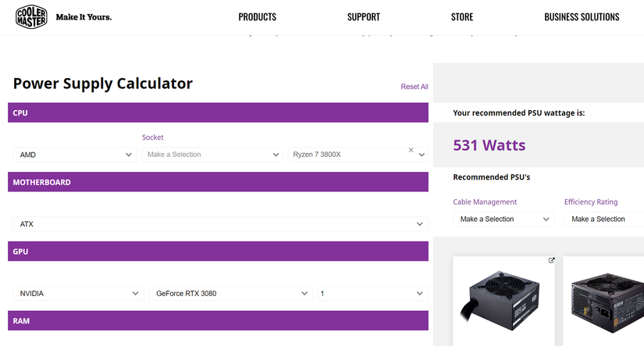Change the GeForce RTX 3080 dropdown
644x346 pixels.
click(x=230, y=294)
